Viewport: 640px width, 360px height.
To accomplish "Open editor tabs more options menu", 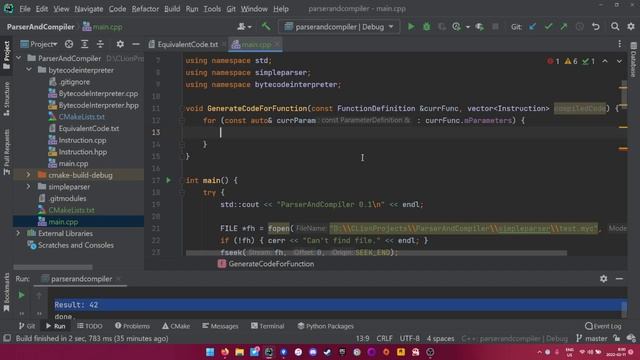I will pos(619,44).
